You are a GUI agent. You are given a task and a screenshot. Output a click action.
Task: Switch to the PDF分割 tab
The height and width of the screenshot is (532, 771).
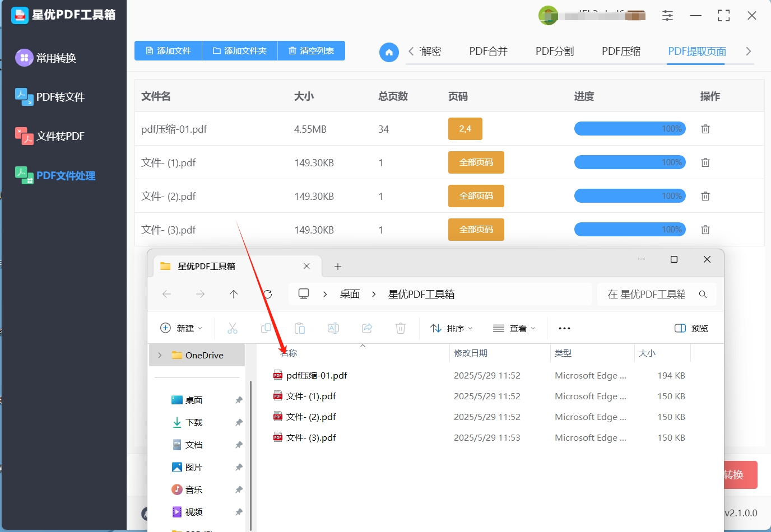click(x=555, y=52)
